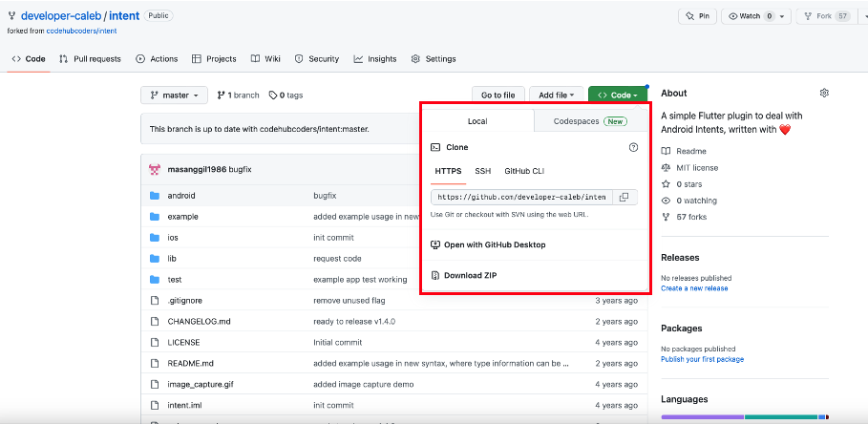Open the Security tab
The image size is (868, 424).
tap(317, 58)
